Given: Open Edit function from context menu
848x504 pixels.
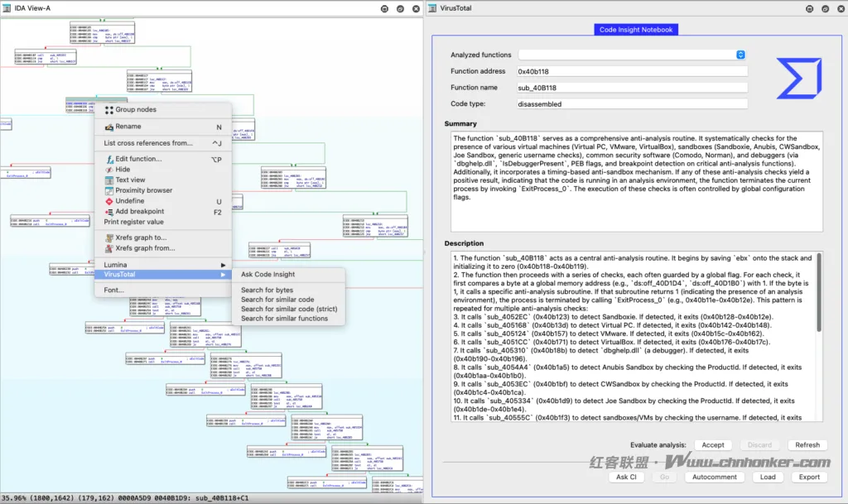Looking at the screenshot, I should (137, 159).
